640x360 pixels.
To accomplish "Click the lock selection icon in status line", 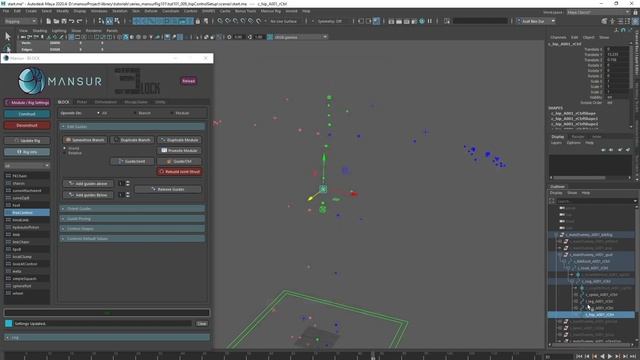I will click(x=198, y=21).
